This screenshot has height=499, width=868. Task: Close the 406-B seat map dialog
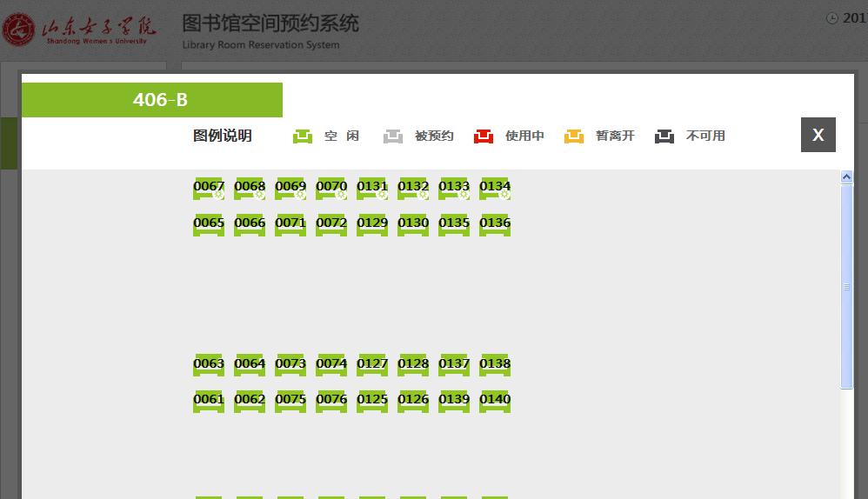point(818,135)
